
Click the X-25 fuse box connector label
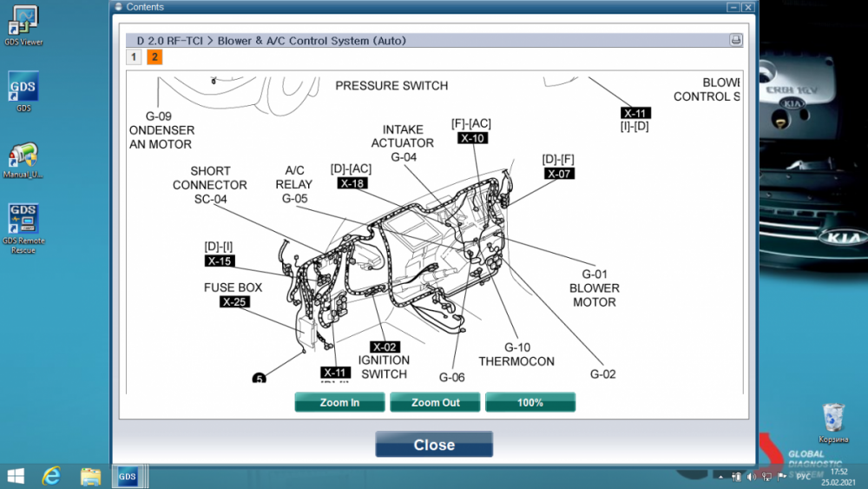click(x=234, y=301)
